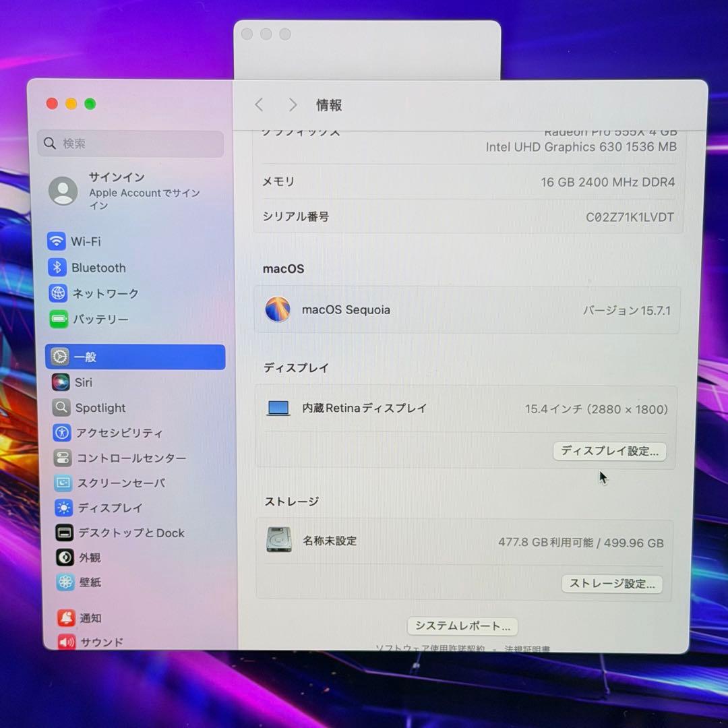Click the 検索 search field
728x728 pixels.
coord(129,144)
